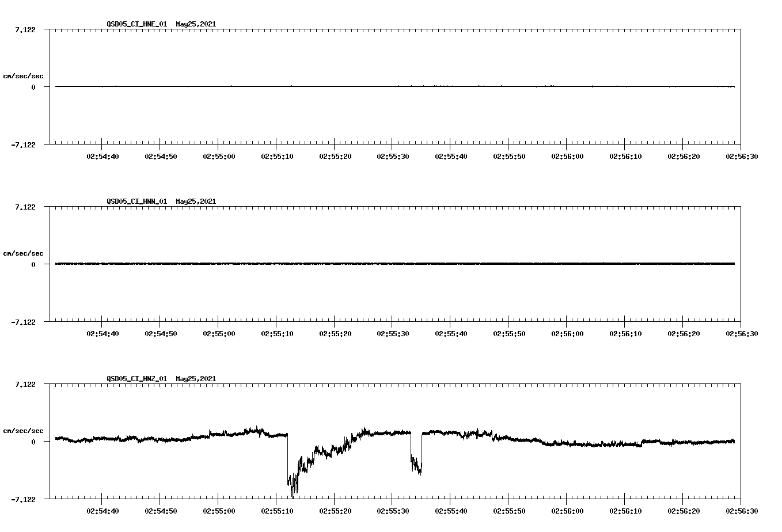Click the 02:56:00 time label on bottom axis
The width and height of the screenshot is (782, 532).
(x=568, y=510)
